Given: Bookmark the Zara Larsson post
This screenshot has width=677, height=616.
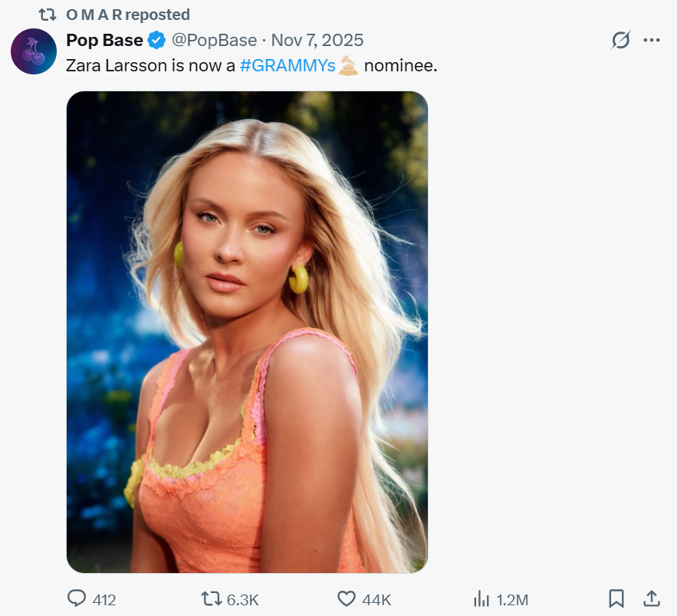Looking at the screenshot, I should (616, 598).
